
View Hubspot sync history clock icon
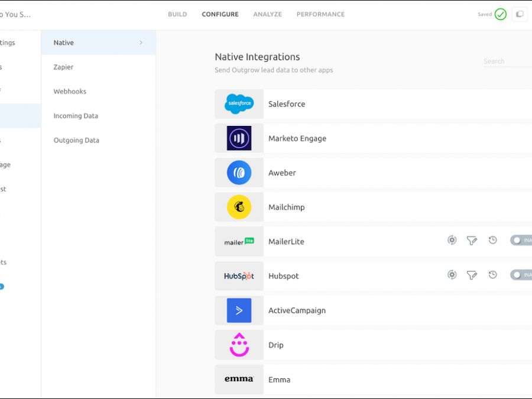492,275
